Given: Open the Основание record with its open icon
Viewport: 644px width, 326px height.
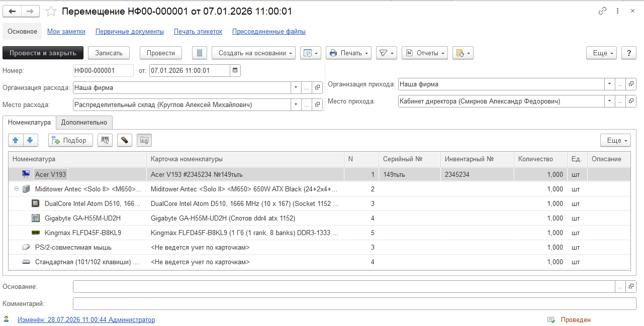Looking at the screenshot, I should click(x=631, y=286).
